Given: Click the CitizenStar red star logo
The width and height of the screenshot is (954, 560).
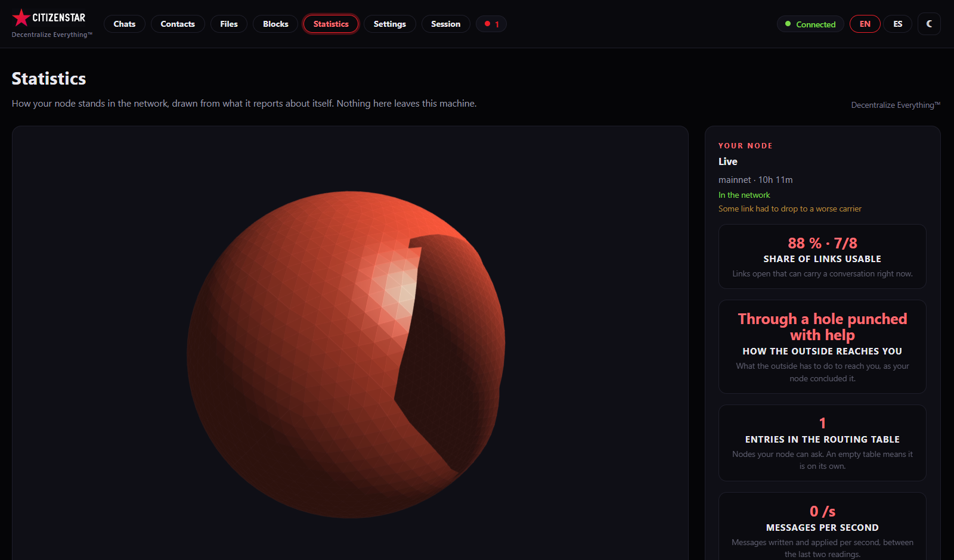Looking at the screenshot, I should click(x=21, y=17).
